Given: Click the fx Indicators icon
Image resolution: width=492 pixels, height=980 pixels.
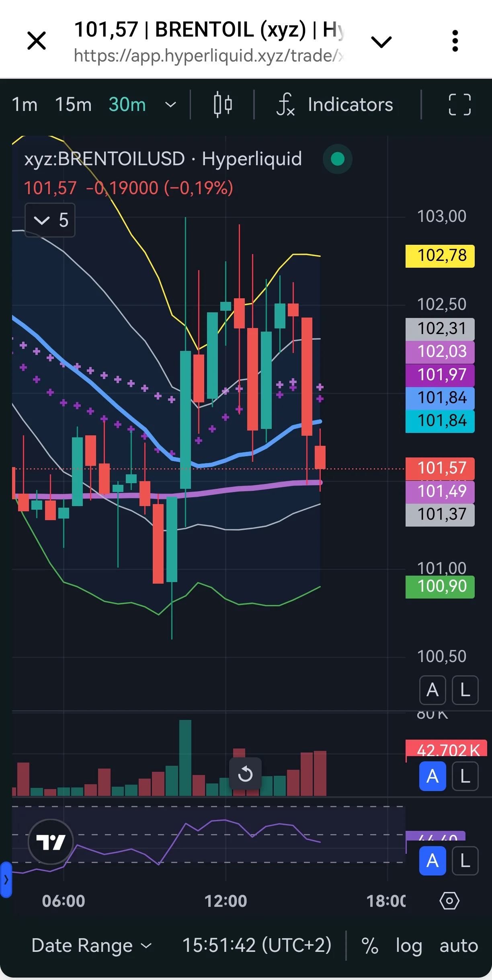Looking at the screenshot, I should [x=285, y=105].
